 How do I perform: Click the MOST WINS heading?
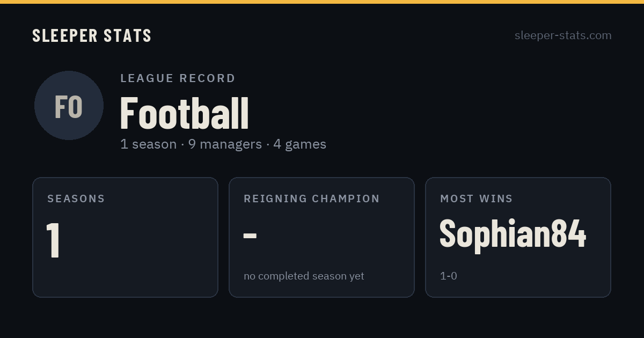click(x=477, y=199)
